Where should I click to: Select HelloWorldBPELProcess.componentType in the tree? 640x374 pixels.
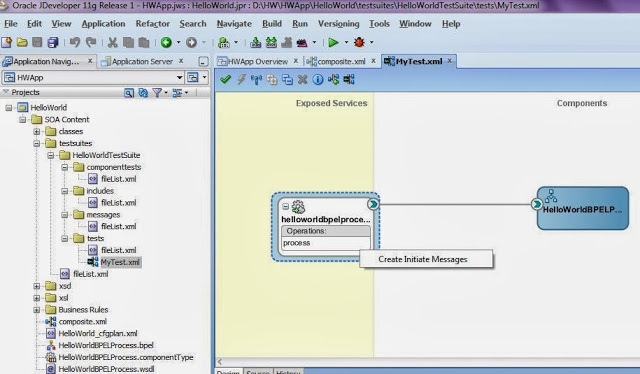(x=126, y=357)
